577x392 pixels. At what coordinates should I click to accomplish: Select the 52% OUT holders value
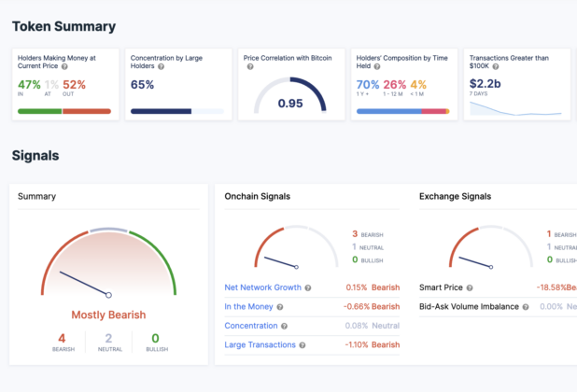pos(74,85)
